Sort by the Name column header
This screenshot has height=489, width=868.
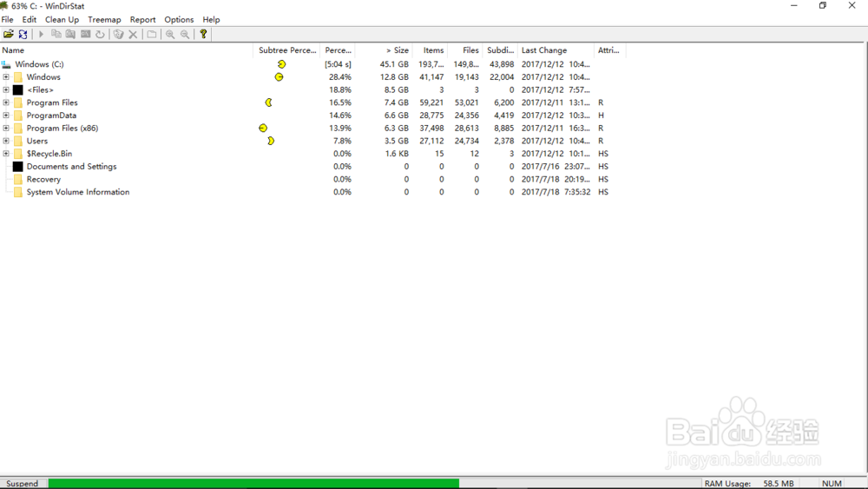coord(126,50)
